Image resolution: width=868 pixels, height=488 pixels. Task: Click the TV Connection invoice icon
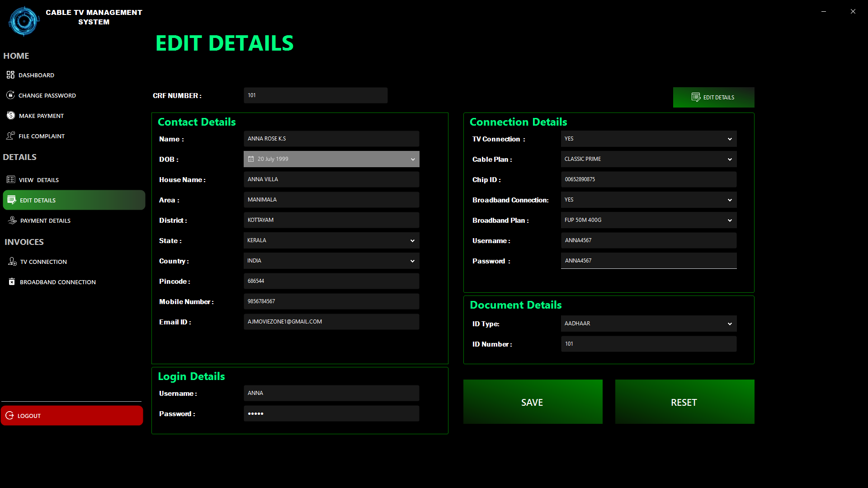(x=11, y=261)
